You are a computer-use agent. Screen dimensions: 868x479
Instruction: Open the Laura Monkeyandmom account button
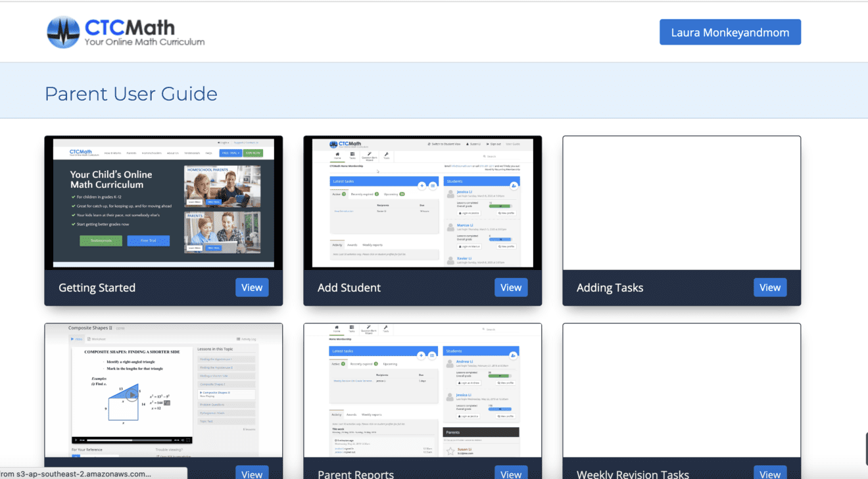click(x=730, y=32)
